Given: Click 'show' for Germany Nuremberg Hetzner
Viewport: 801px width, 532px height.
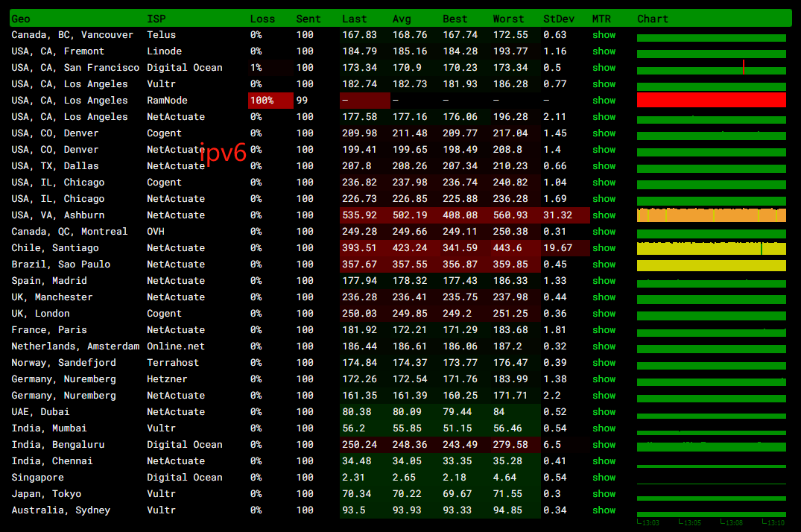Looking at the screenshot, I should click(604, 379).
